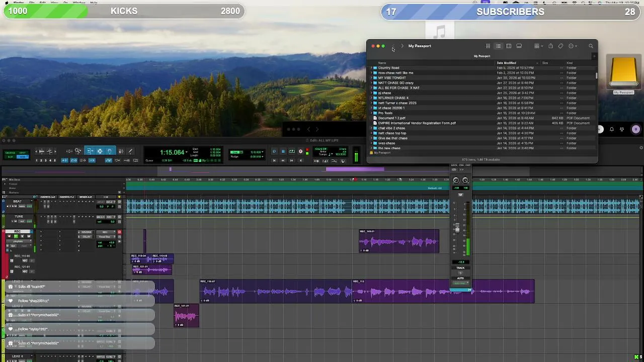Open the Finder group-by dropdown
Image resolution: width=644 pixels, height=362 pixels.
(538, 46)
